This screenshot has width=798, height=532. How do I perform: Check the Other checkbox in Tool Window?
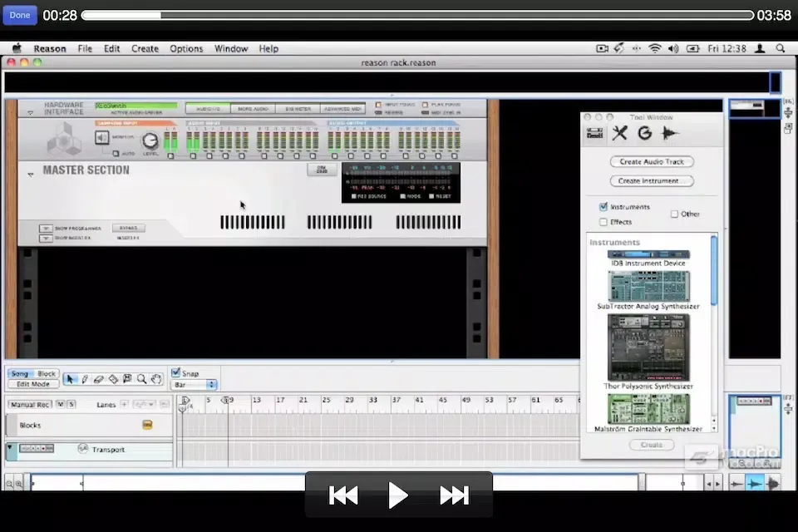tap(674, 214)
